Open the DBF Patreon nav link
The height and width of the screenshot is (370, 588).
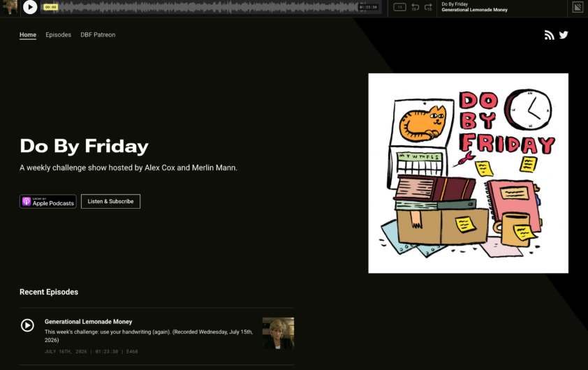[x=98, y=34]
